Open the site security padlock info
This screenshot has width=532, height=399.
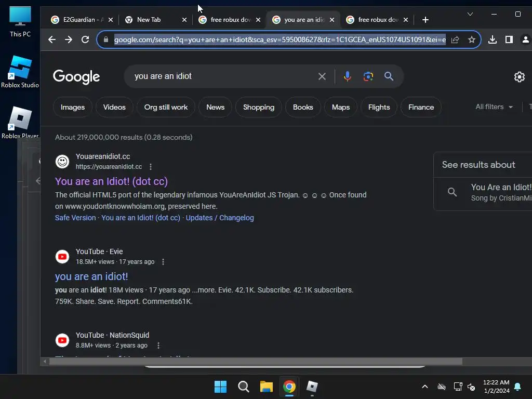(x=106, y=39)
